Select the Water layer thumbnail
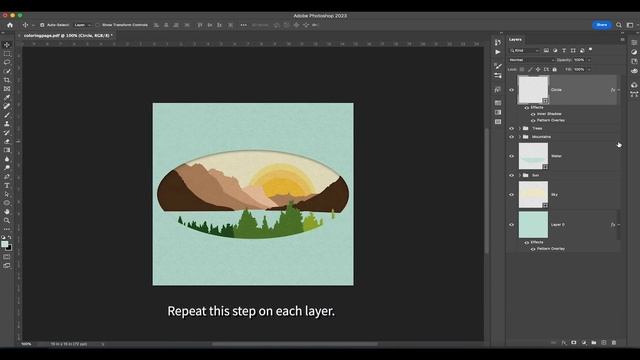This screenshot has height=360, width=640. (533, 156)
